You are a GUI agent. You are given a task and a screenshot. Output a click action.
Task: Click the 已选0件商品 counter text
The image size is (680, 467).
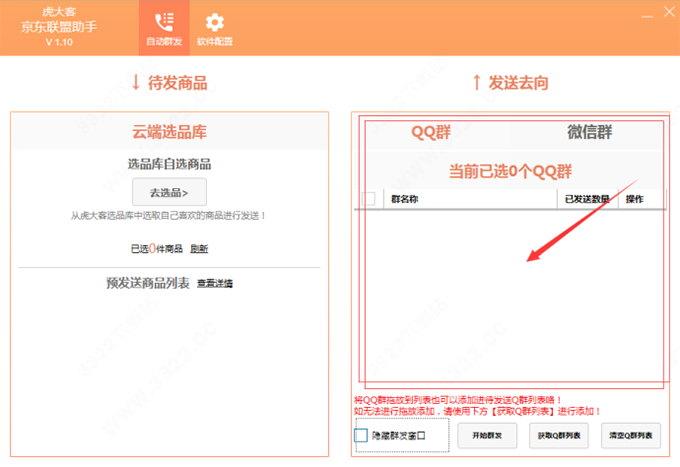coord(157,249)
